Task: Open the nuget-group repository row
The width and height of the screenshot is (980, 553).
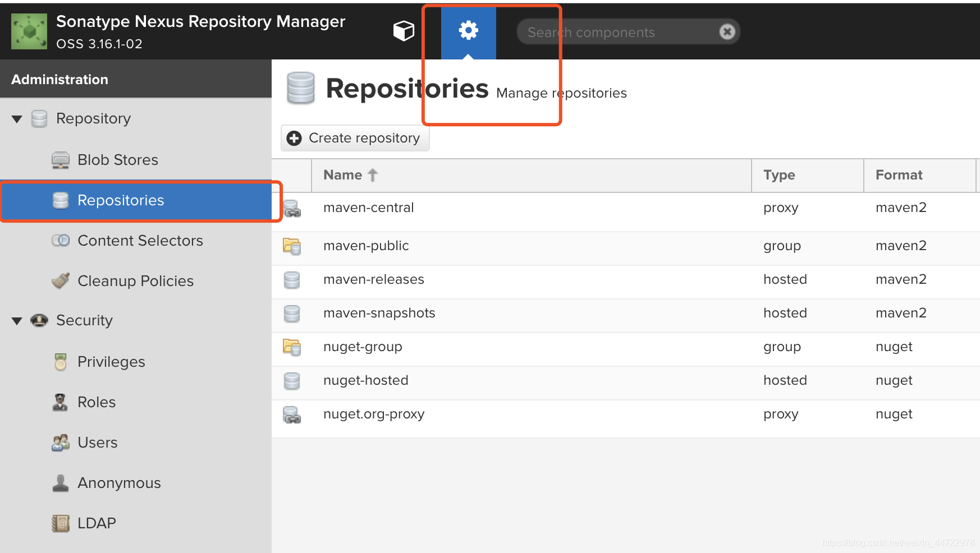Action: pos(626,349)
